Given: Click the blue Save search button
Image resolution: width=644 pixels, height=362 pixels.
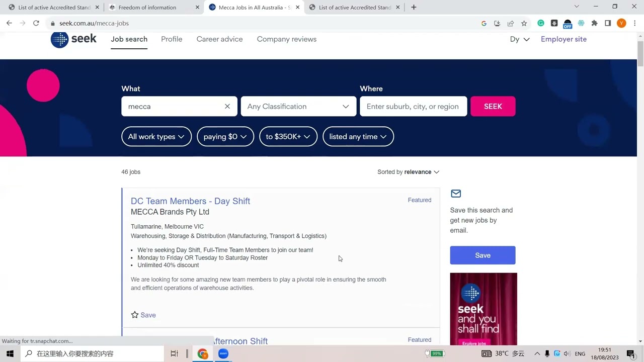Looking at the screenshot, I should [x=483, y=255].
